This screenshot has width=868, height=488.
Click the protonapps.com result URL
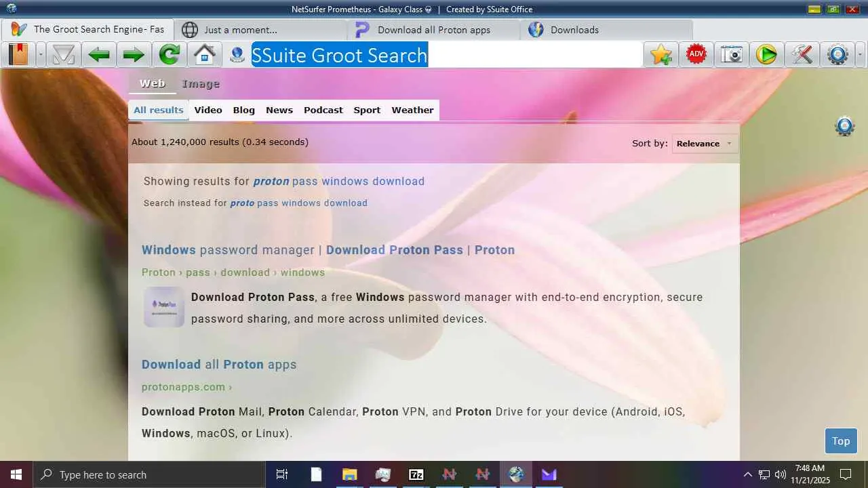pos(187,387)
